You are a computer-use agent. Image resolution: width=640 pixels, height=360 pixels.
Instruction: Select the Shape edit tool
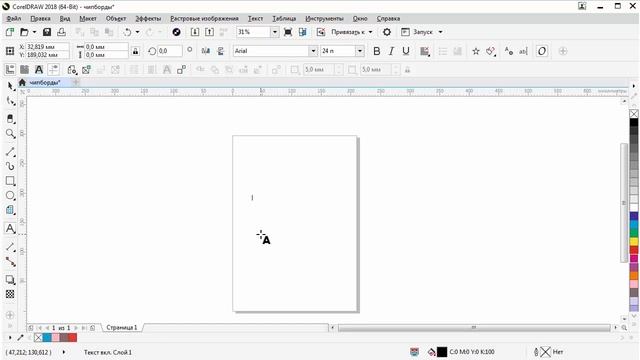pyautogui.click(x=11, y=101)
